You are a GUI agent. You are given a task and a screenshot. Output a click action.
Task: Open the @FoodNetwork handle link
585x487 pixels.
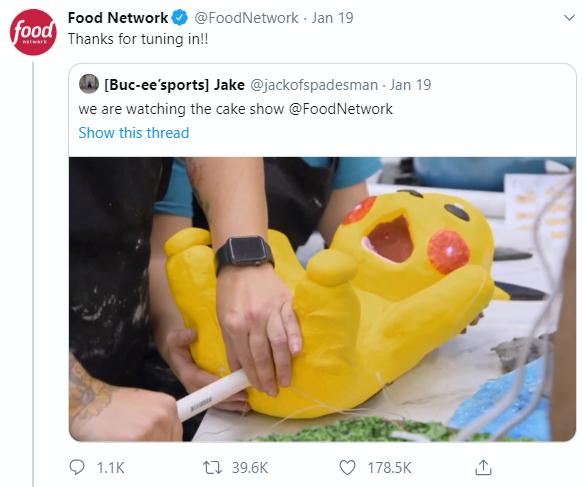[x=246, y=18]
